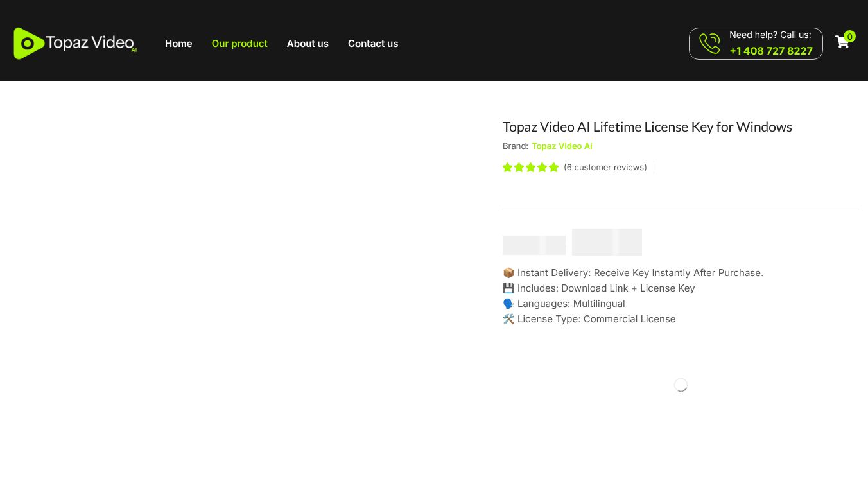
Task: Click the second rating star
Action: click(x=519, y=167)
